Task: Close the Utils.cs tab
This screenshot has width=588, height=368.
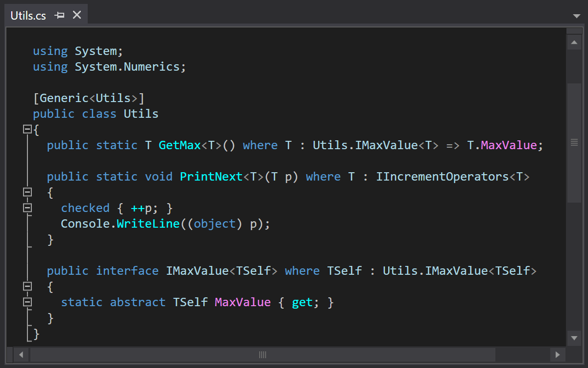Action: 77,15
